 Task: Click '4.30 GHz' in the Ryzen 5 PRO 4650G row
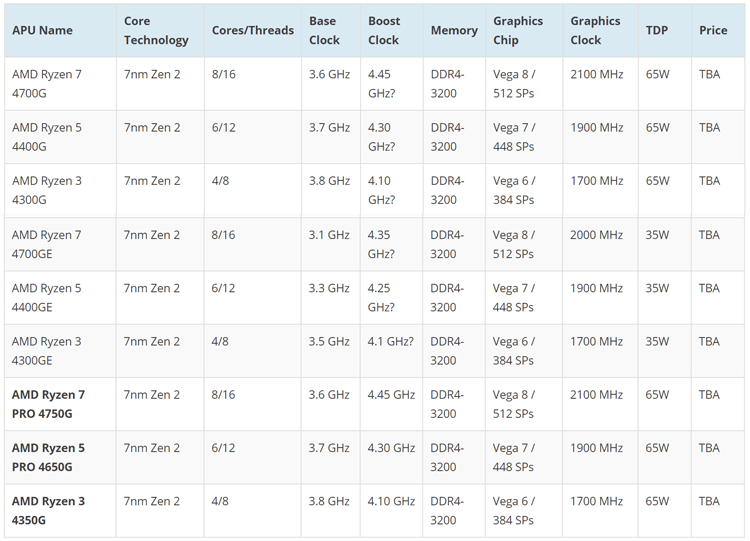[391, 448]
